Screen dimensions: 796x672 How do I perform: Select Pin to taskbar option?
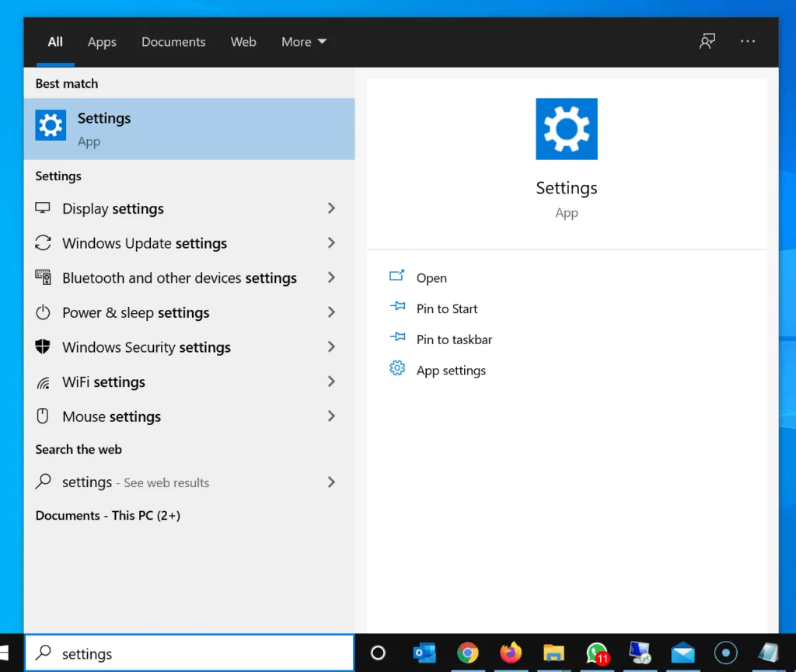tap(454, 339)
